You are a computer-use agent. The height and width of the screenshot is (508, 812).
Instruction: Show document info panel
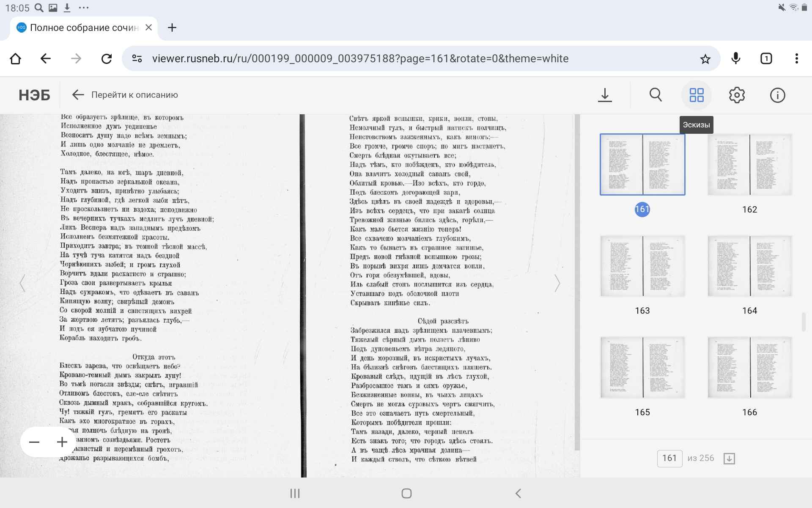[x=777, y=95]
